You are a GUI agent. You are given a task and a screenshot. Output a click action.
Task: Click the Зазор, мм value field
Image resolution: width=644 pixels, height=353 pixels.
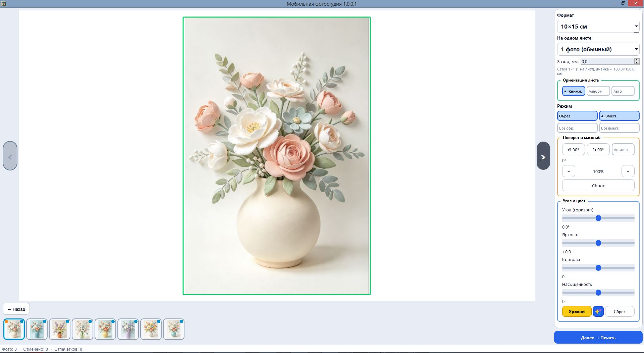pos(607,61)
